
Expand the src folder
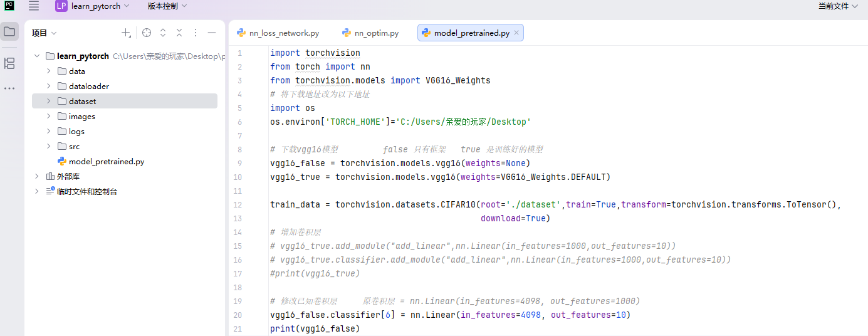pyautogui.click(x=49, y=146)
